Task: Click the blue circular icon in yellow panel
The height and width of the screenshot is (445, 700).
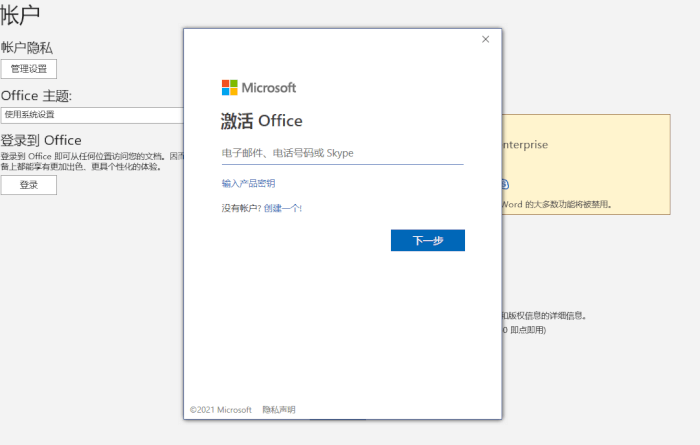Action: (505, 184)
